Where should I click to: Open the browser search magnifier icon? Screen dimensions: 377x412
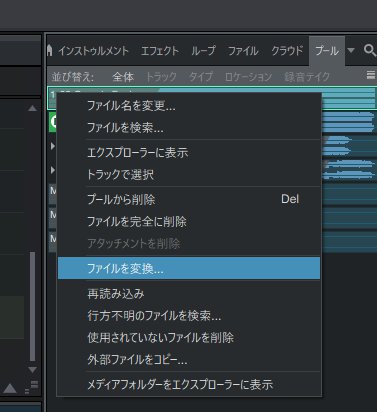click(370, 51)
